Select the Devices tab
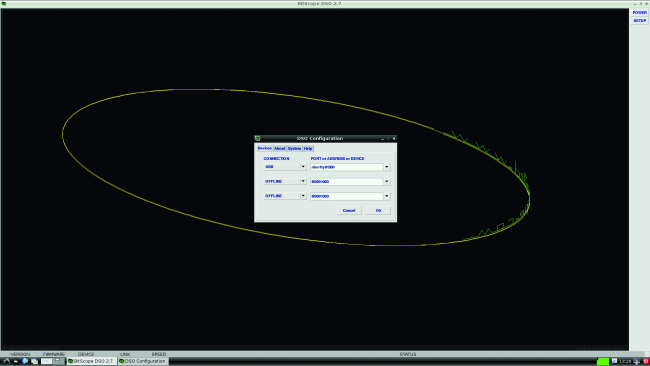The image size is (650, 366). (264, 148)
